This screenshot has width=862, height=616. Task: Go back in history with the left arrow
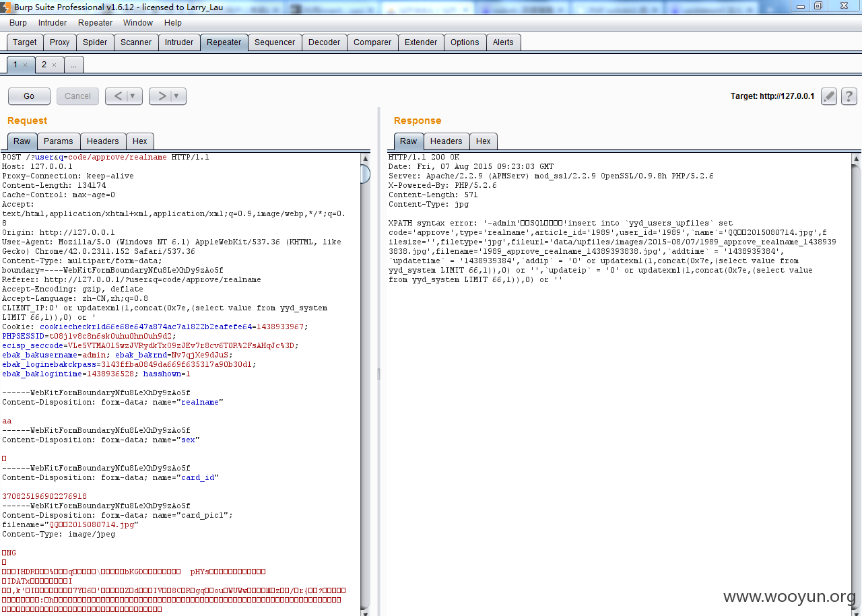[117, 96]
